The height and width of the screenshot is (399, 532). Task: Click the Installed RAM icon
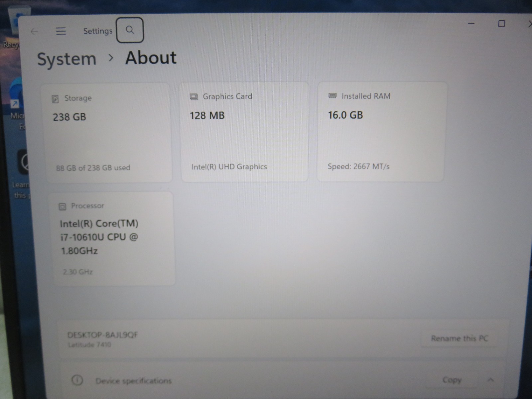pyautogui.click(x=332, y=96)
